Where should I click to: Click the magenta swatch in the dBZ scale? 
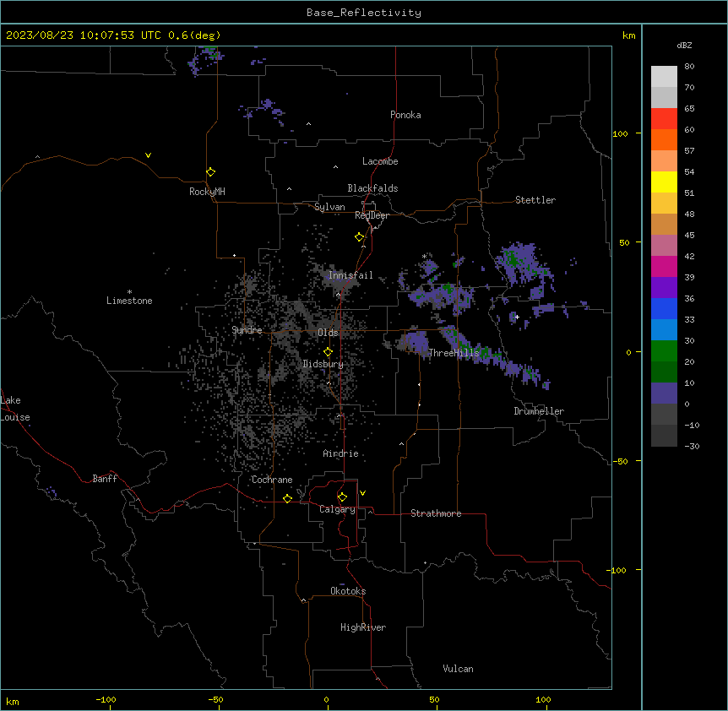[664, 266]
